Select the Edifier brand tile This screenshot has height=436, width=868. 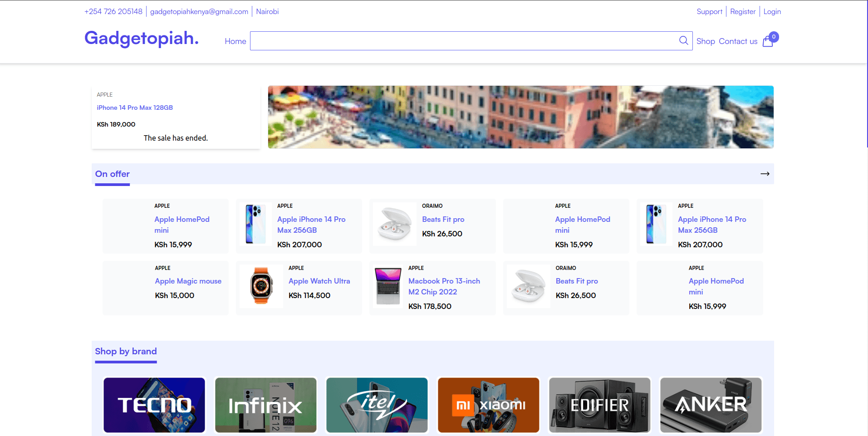tap(600, 405)
